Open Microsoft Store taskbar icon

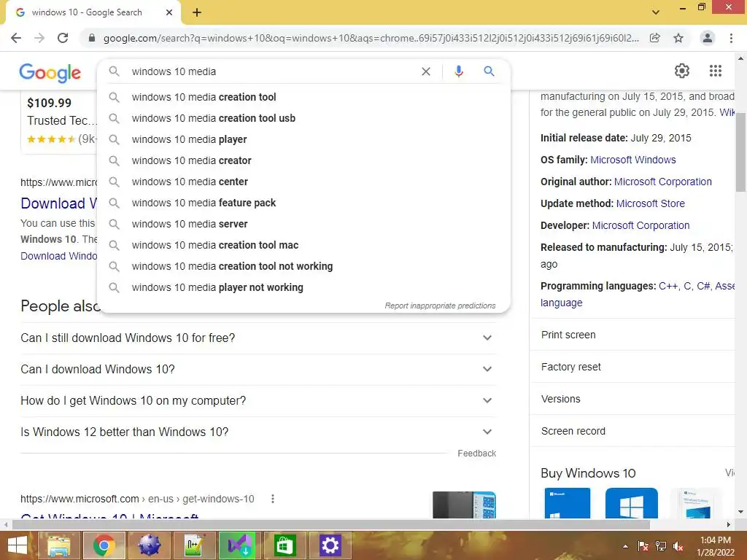[284, 545]
